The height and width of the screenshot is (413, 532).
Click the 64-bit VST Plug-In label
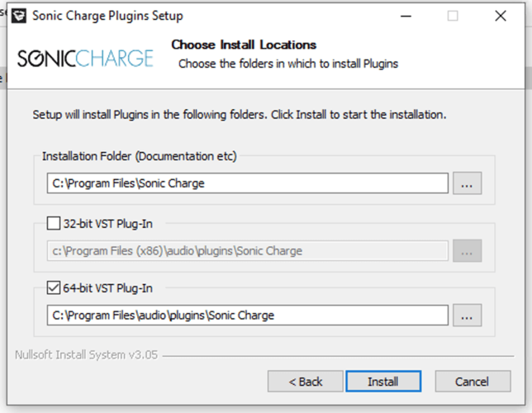108,288
